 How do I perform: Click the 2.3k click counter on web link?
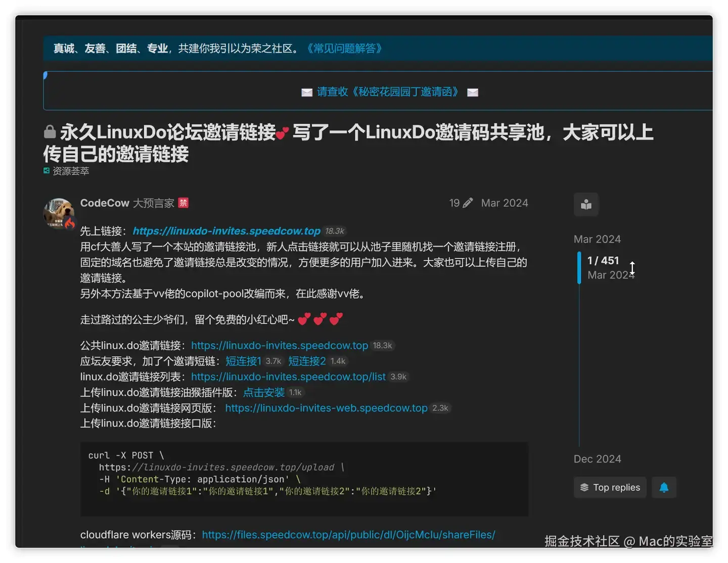click(440, 408)
